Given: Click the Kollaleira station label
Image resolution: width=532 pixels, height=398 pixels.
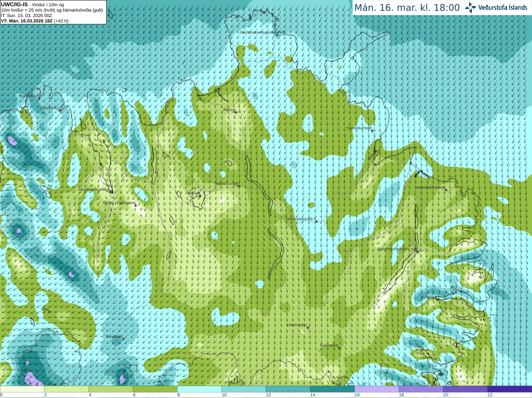Looking at the screenshot, I should tap(429, 297).
